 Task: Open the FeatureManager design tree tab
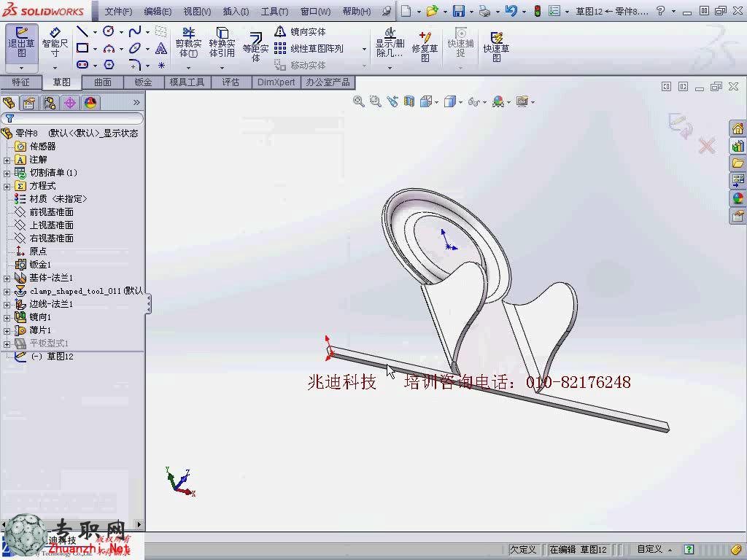9,102
